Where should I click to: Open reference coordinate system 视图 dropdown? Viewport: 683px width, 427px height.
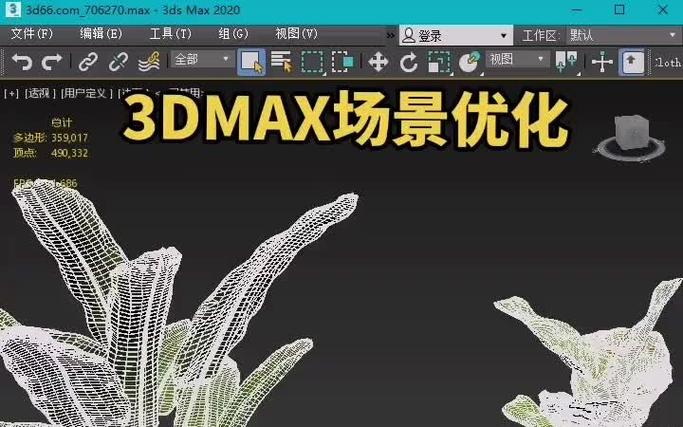517,59
